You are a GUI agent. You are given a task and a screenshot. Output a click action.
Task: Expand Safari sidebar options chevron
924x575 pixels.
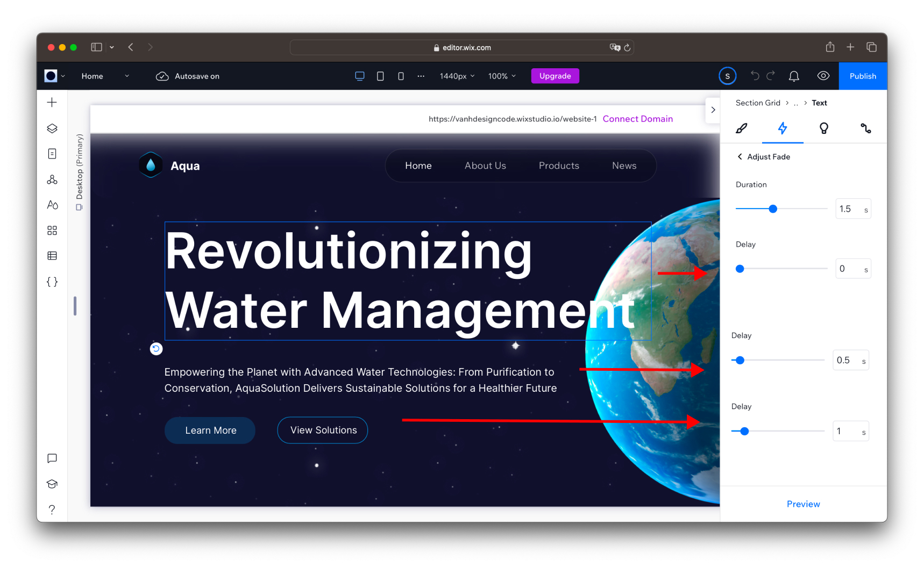(x=112, y=47)
